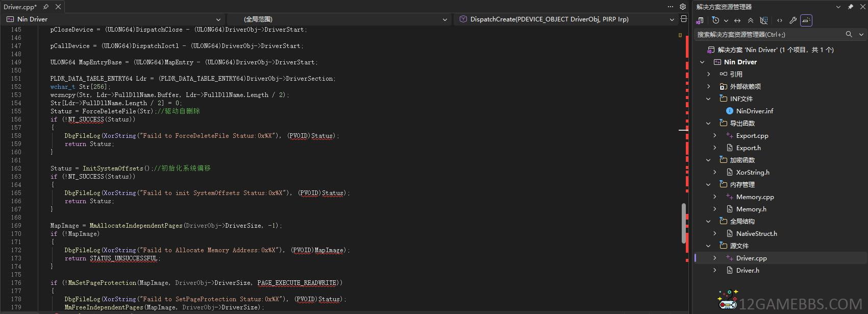
Task: Select NinDriver.inf file
Action: point(754,111)
